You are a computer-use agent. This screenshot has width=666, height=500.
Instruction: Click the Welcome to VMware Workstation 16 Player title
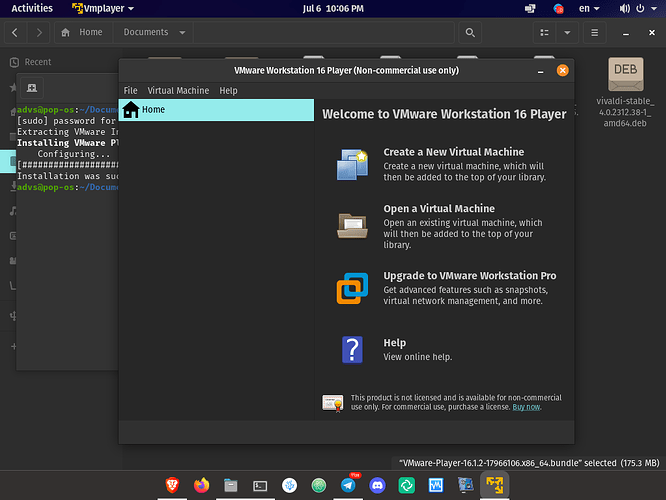444,114
